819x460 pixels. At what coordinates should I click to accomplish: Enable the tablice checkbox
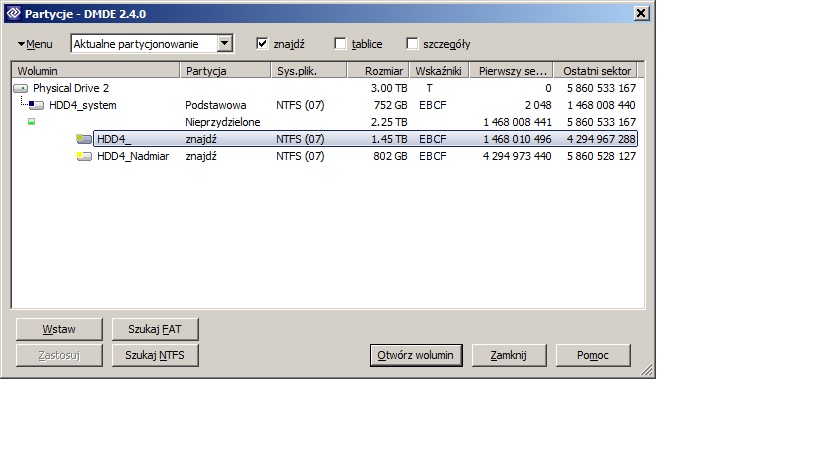tap(340, 44)
